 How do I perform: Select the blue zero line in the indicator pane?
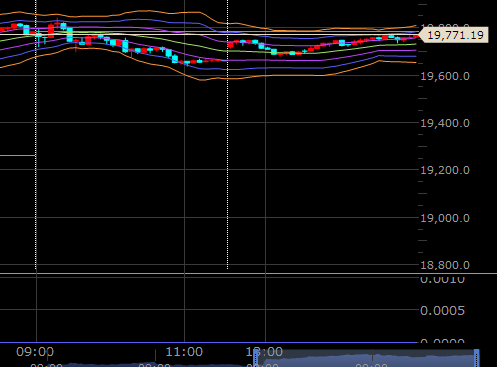[208, 342]
